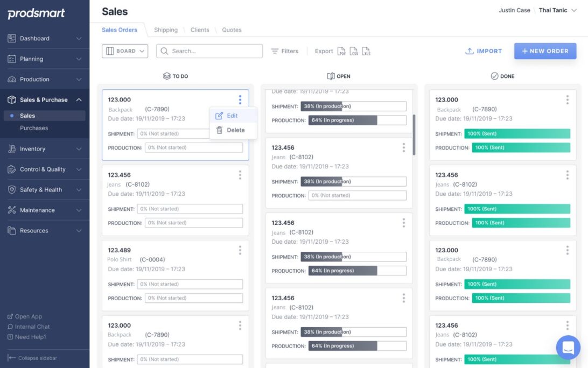This screenshot has width=588, height=368.
Task: Open three-dot menu on 123.489 Polo Shirt card
Action: pyautogui.click(x=240, y=250)
